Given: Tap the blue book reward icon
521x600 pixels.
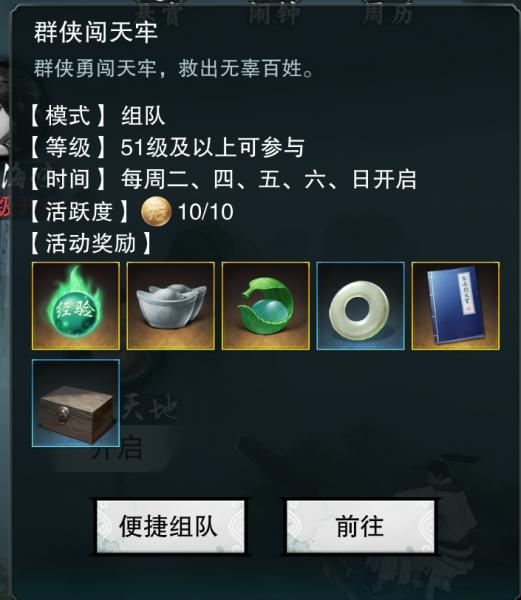Looking at the screenshot, I should click(455, 306).
